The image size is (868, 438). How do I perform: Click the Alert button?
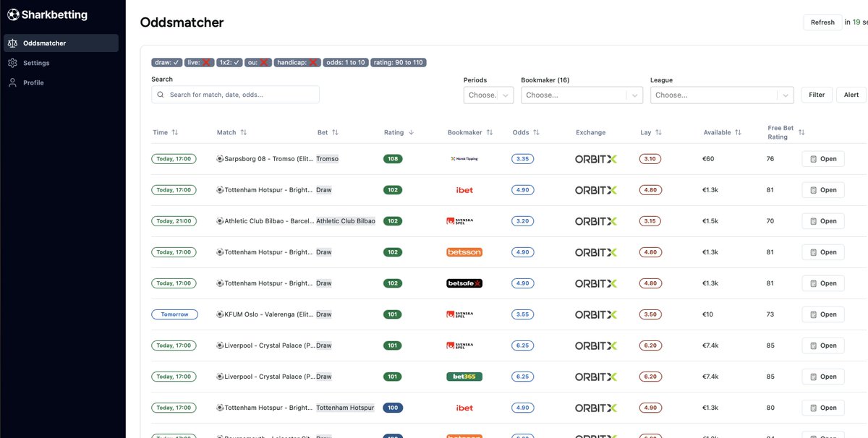(x=851, y=95)
